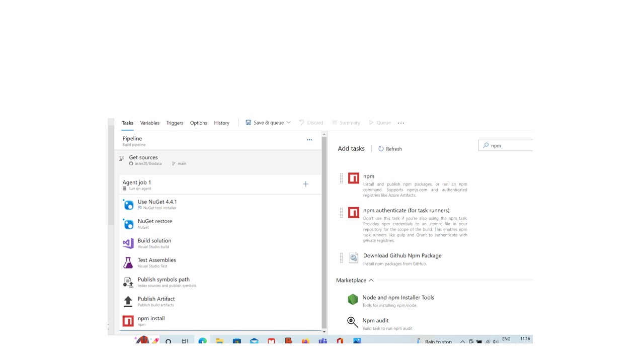This screenshot has width=644, height=362.
Task: Open the Triggers tab
Action: 175,123
